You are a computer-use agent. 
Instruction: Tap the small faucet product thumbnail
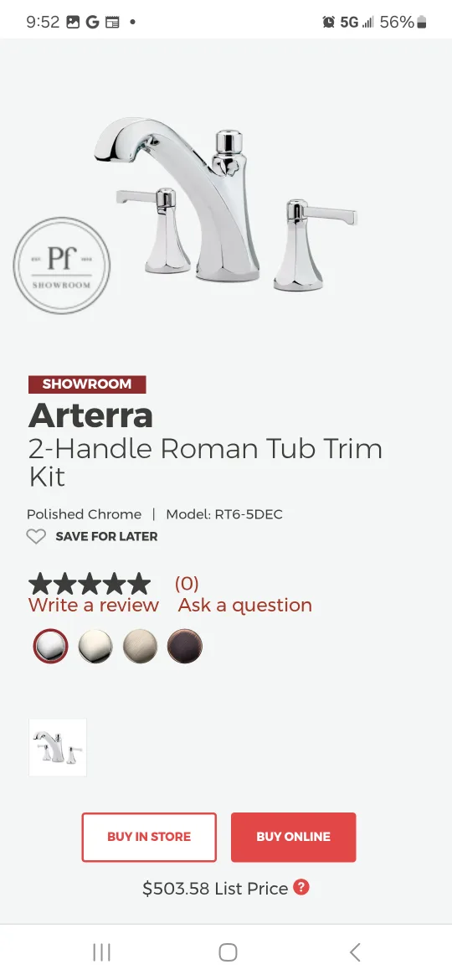point(58,747)
